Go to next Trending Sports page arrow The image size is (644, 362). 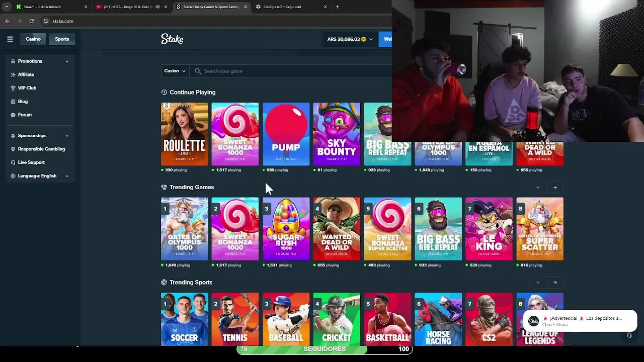[555, 283]
